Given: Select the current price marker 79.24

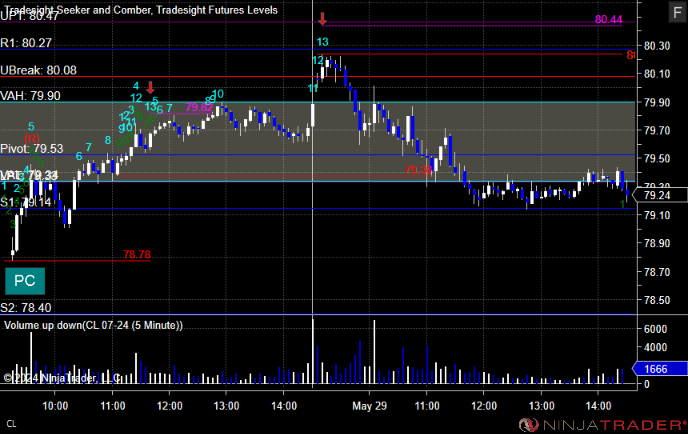Looking at the screenshot, I should (659, 195).
